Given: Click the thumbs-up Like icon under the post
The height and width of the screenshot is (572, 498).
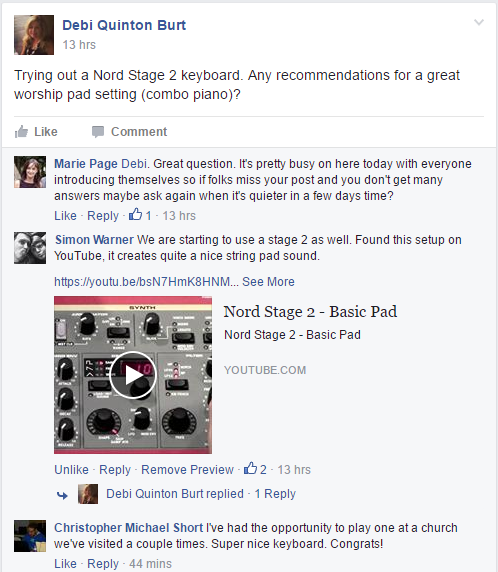Looking at the screenshot, I should click(21, 132).
